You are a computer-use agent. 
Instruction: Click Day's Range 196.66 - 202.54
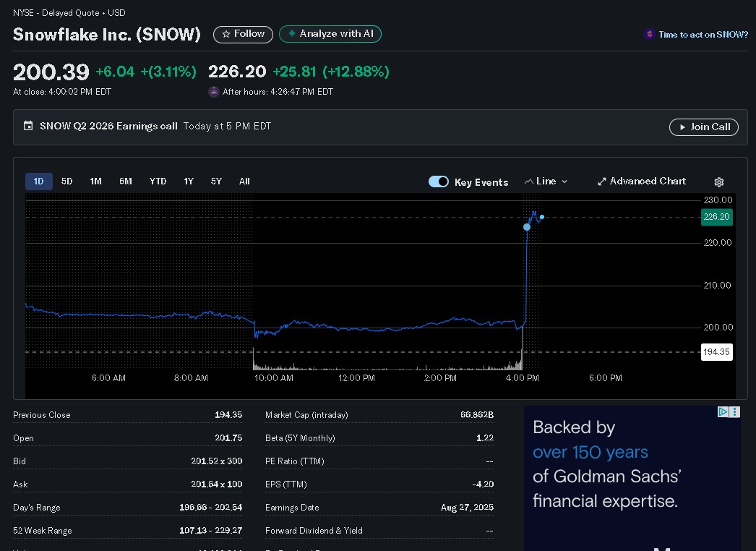coord(211,508)
